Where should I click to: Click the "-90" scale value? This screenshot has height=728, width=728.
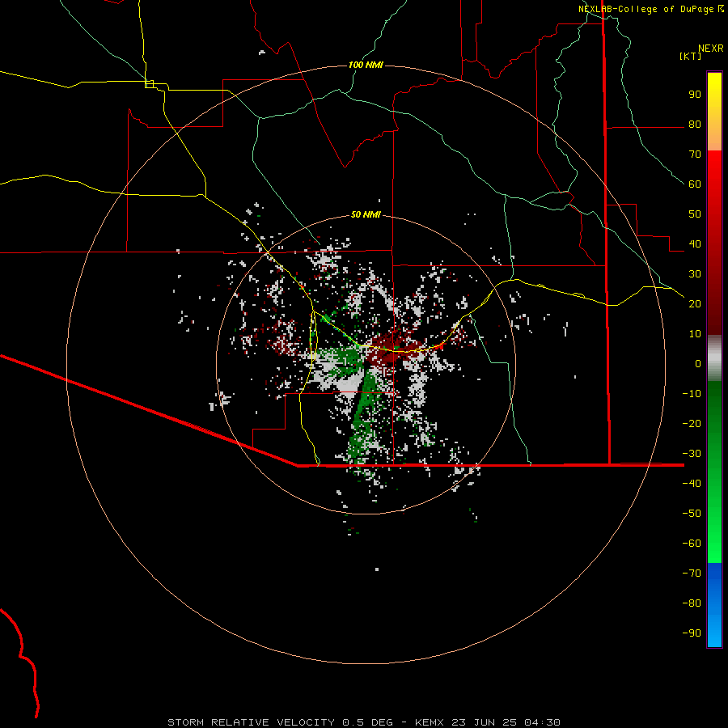(x=692, y=633)
